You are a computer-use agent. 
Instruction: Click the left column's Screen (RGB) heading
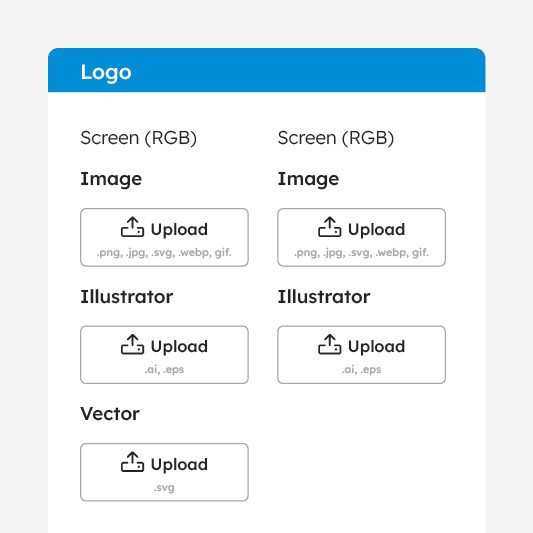tap(139, 138)
